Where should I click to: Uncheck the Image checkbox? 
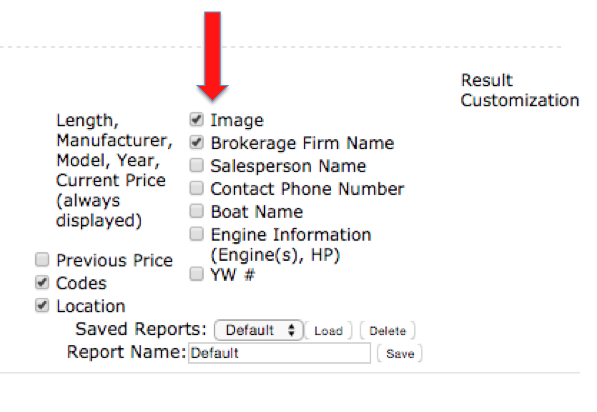pos(196,120)
